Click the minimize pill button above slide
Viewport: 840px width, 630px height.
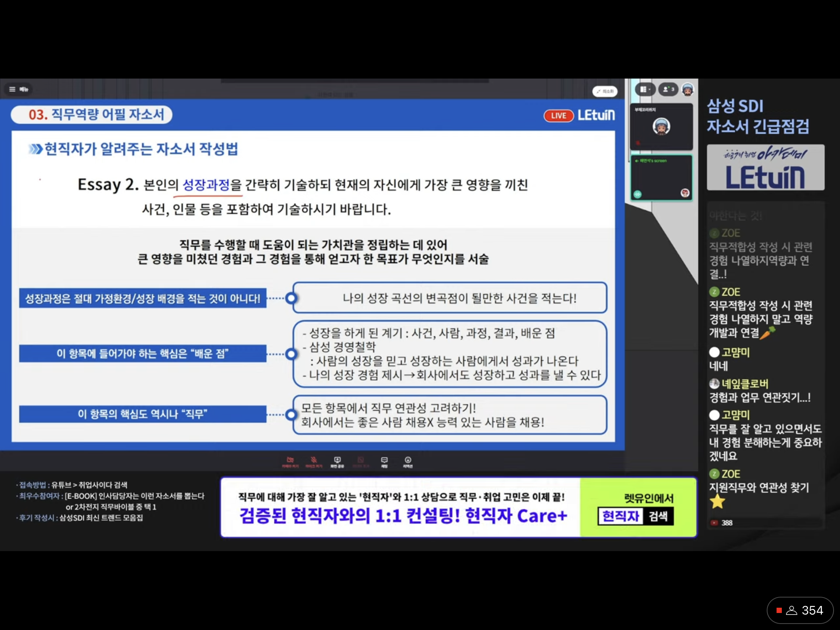click(605, 91)
